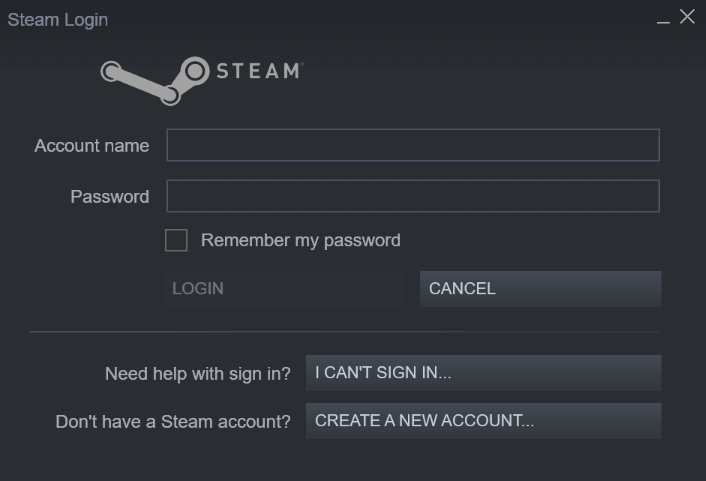The image size is (706, 481).
Task: Click the "Password" label
Action: (x=110, y=197)
